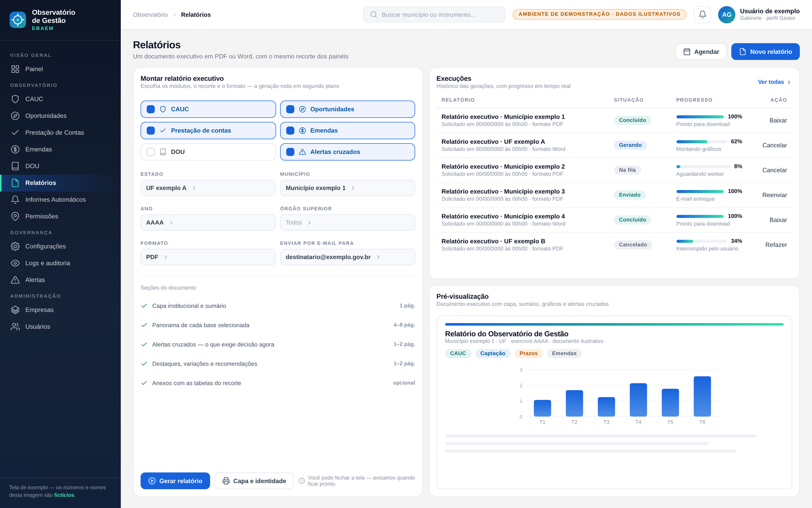The height and width of the screenshot is (508, 812).
Task: Click the Alertas warning triangle sidebar icon
Action: (x=15, y=280)
